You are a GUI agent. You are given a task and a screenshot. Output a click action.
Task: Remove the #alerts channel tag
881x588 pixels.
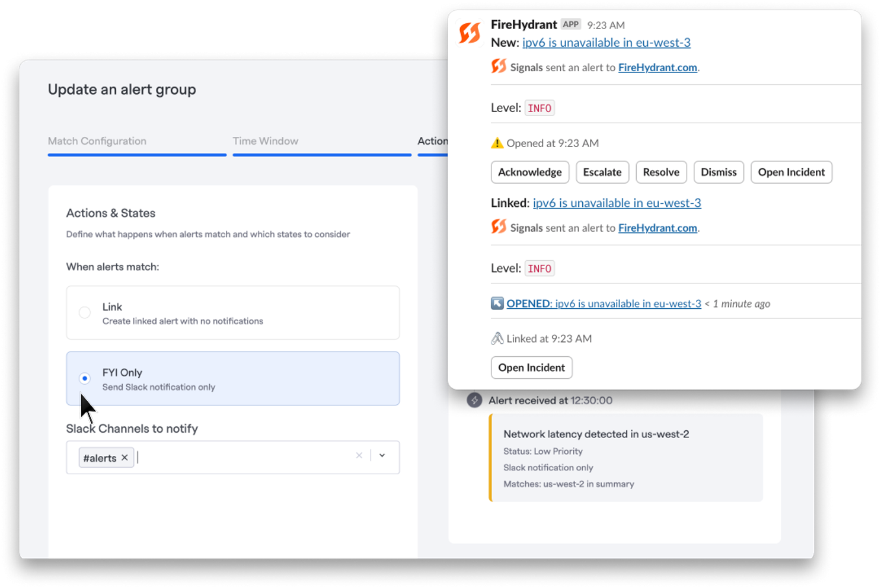[x=125, y=458]
